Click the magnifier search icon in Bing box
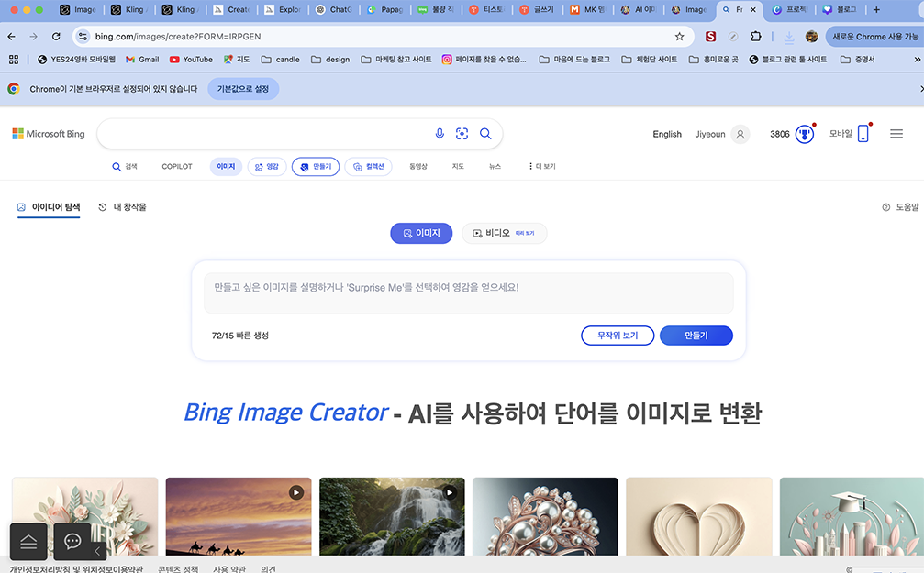Viewport: 924px width, 573px height. [485, 134]
